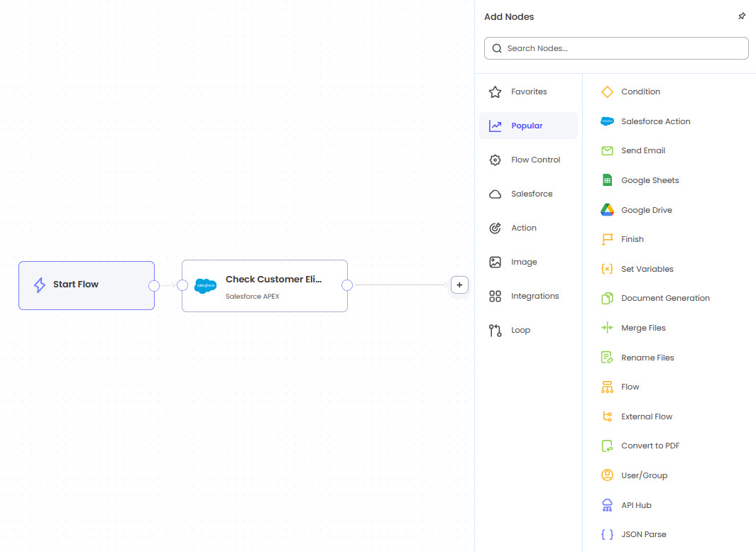Click the Favorites star icon

(x=495, y=92)
